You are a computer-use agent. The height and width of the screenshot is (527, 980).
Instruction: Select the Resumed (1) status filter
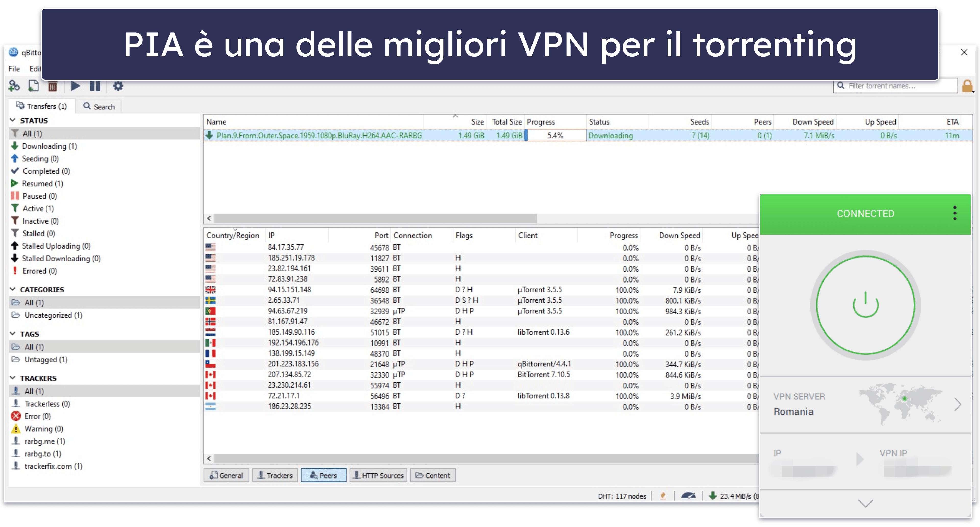coord(37,184)
